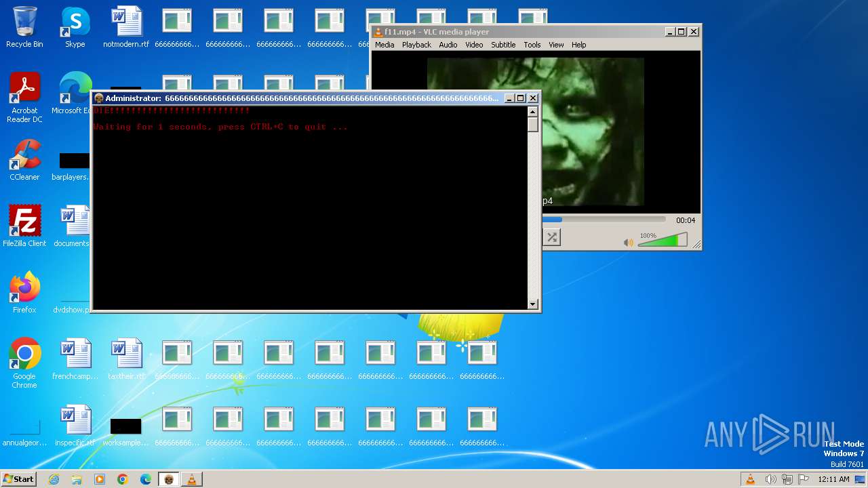Open the Media menu in VLC

384,45
